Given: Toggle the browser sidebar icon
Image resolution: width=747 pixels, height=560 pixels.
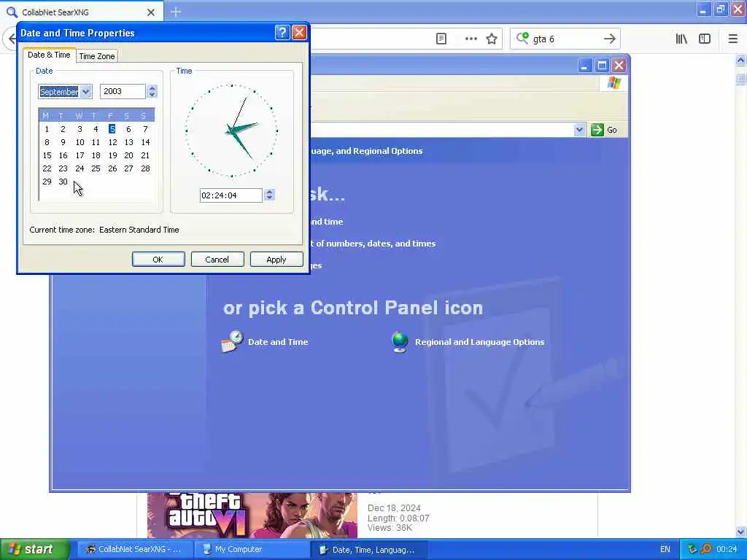Looking at the screenshot, I should tap(705, 39).
